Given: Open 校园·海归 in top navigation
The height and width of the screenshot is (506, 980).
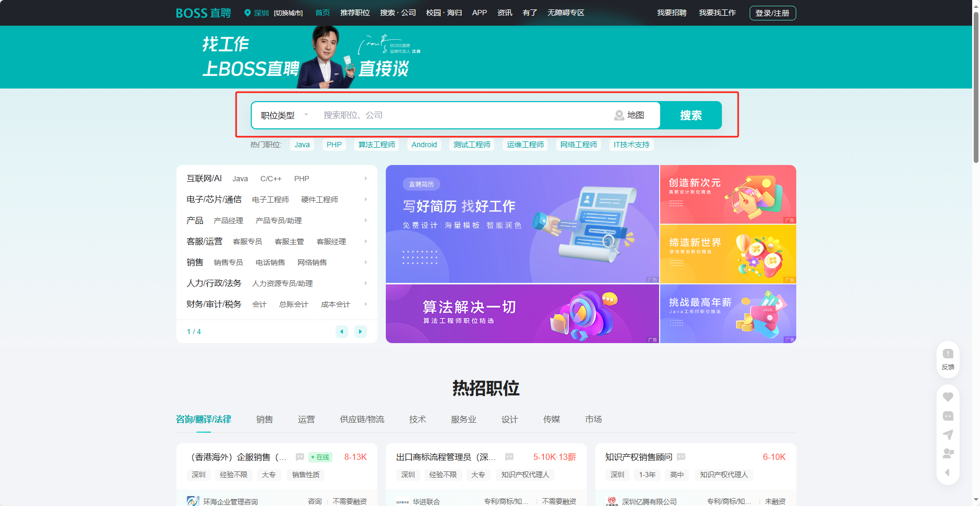Looking at the screenshot, I should 444,13.
